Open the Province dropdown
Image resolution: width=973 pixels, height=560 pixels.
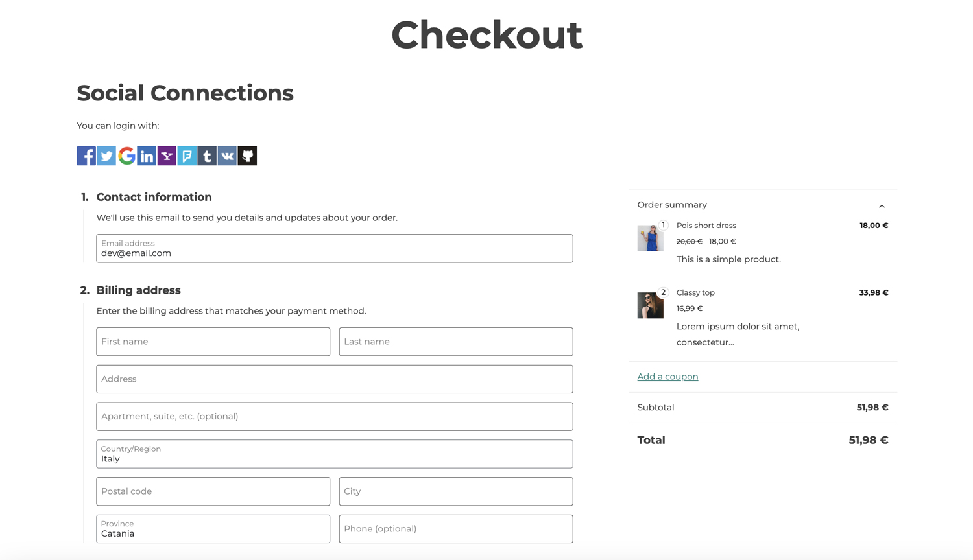point(213,529)
